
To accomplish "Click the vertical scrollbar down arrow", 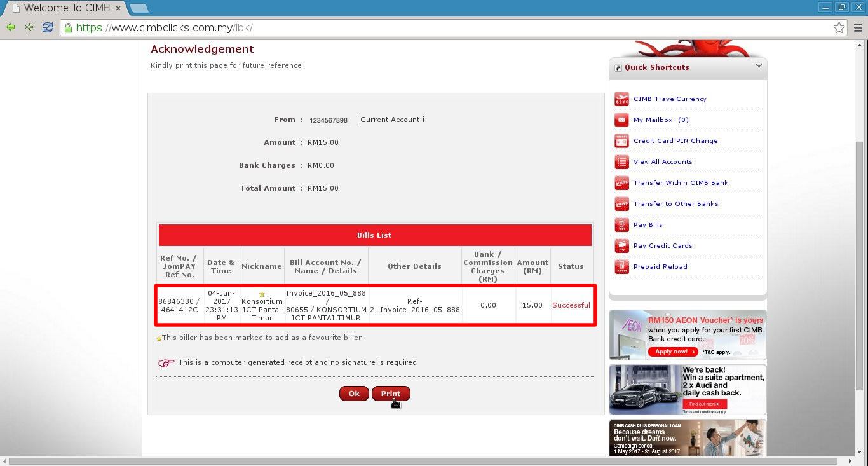I will 859,452.
